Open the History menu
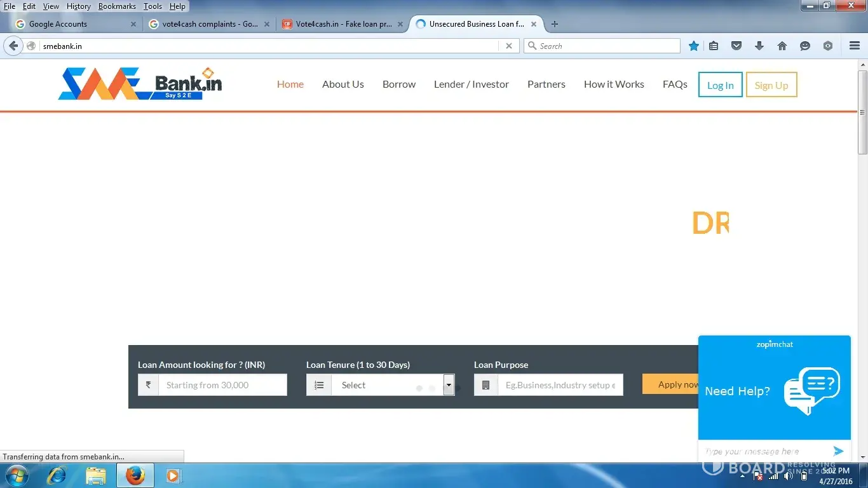The image size is (868, 488). pos(78,6)
